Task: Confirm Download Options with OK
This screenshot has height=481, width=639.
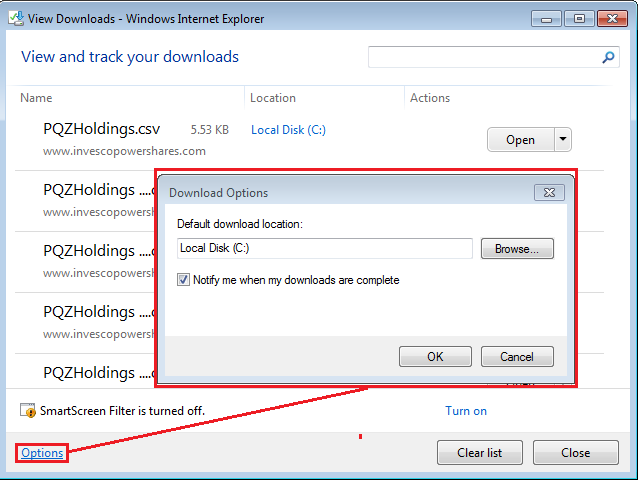Action: 435,356
